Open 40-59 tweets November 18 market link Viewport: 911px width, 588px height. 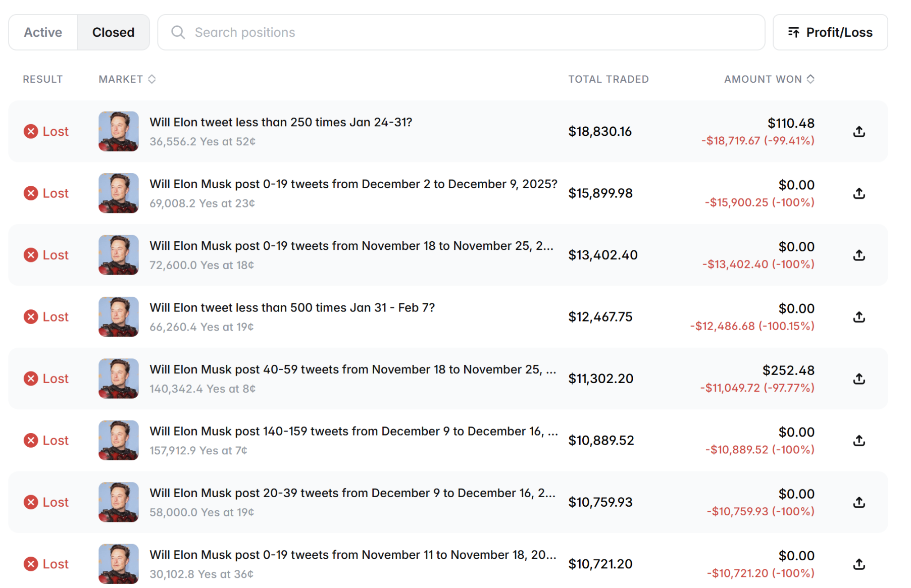click(x=352, y=369)
